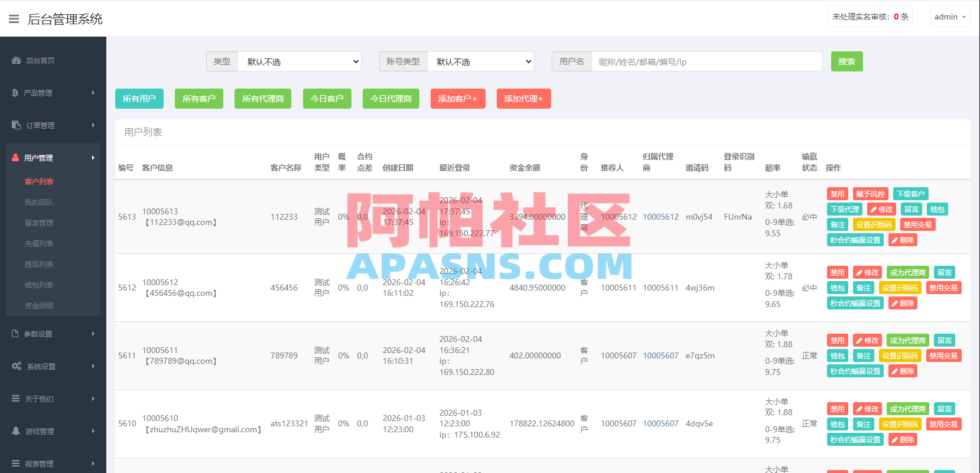
Task: Filter by 今日客户
Action: pos(327,99)
